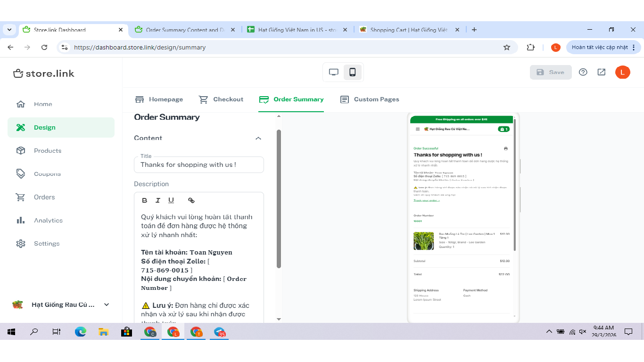Switch to desktop preview mode
The height and width of the screenshot is (362, 644).
(x=334, y=72)
